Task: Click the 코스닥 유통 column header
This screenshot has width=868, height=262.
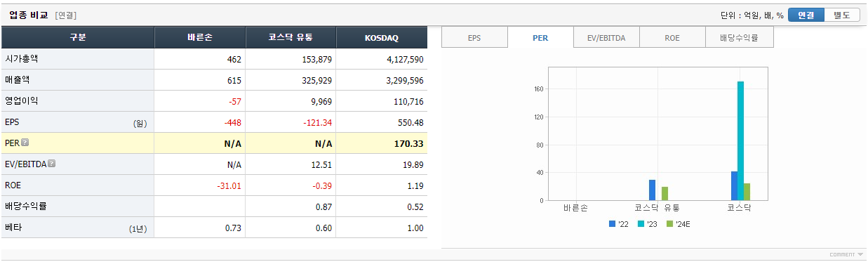Action: (x=291, y=37)
